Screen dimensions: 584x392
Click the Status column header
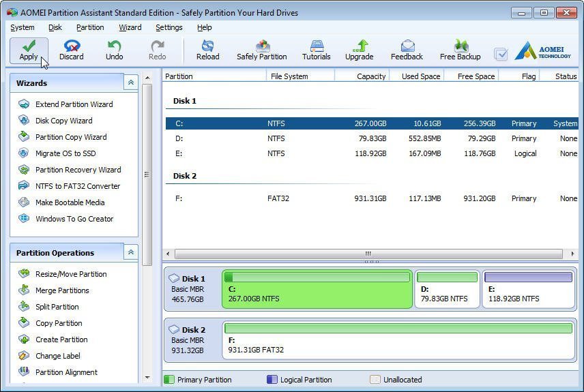point(559,76)
